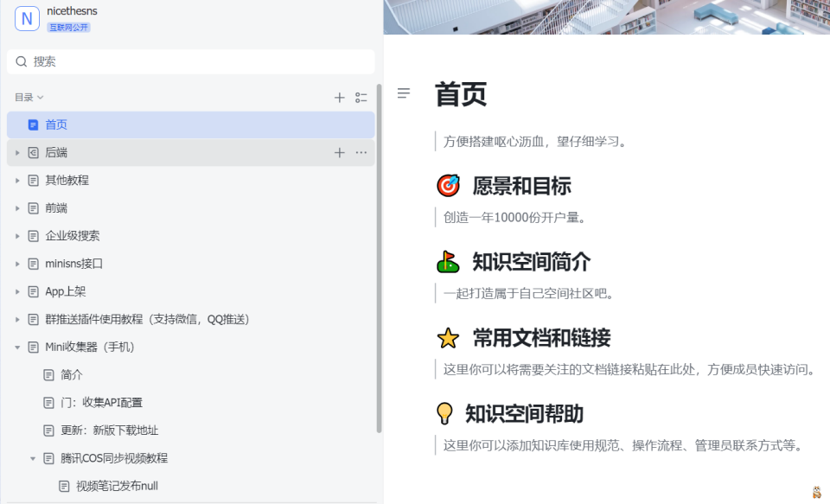Select the 首页 page in sidebar
The height and width of the screenshot is (504, 830).
pyautogui.click(x=56, y=124)
